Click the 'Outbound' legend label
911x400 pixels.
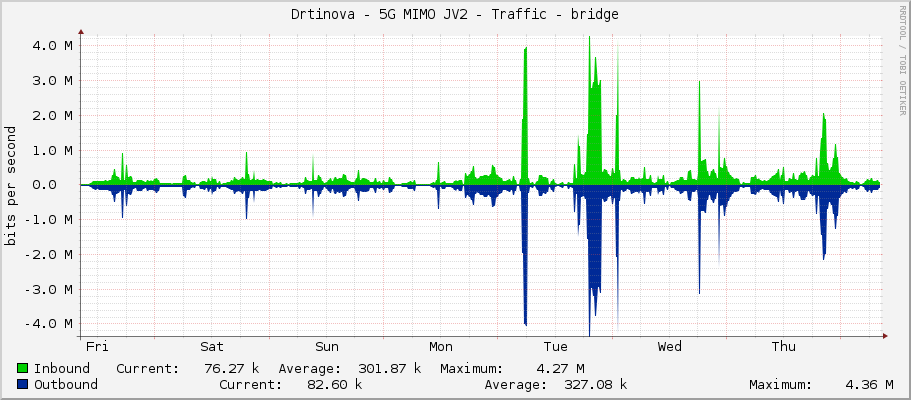click(x=66, y=384)
